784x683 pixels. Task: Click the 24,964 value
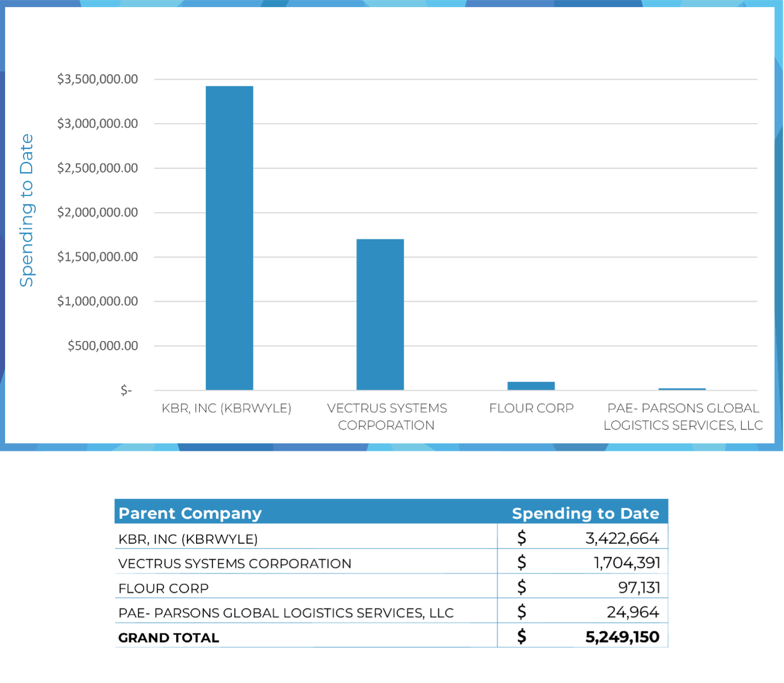(x=633, y=612)
